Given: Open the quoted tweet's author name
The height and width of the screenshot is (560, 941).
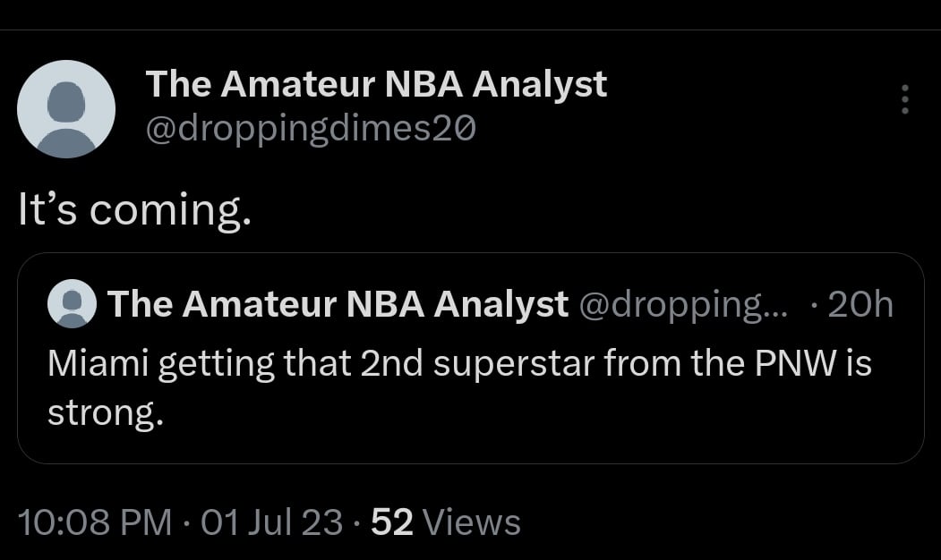Looking at the screenshot, I should (x=338, y=305).
